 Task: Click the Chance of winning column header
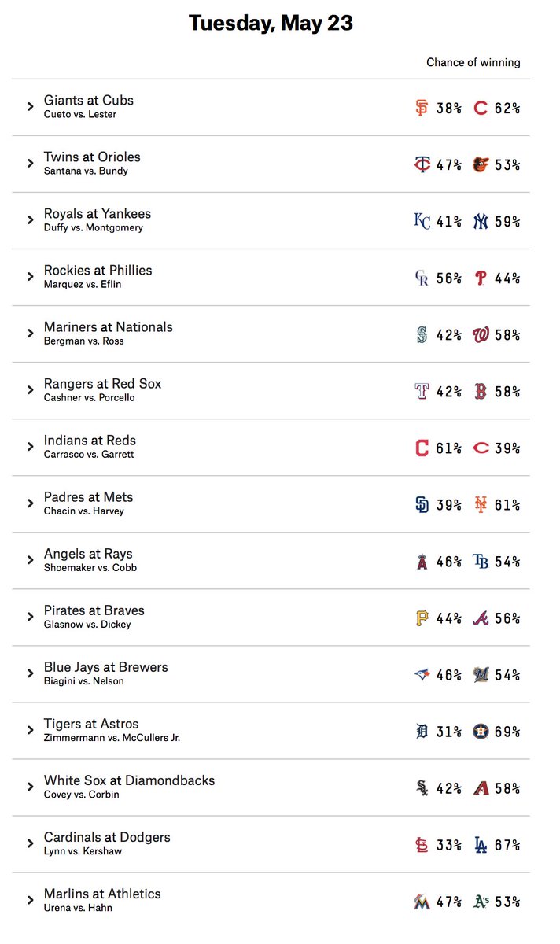pos(473,62)
